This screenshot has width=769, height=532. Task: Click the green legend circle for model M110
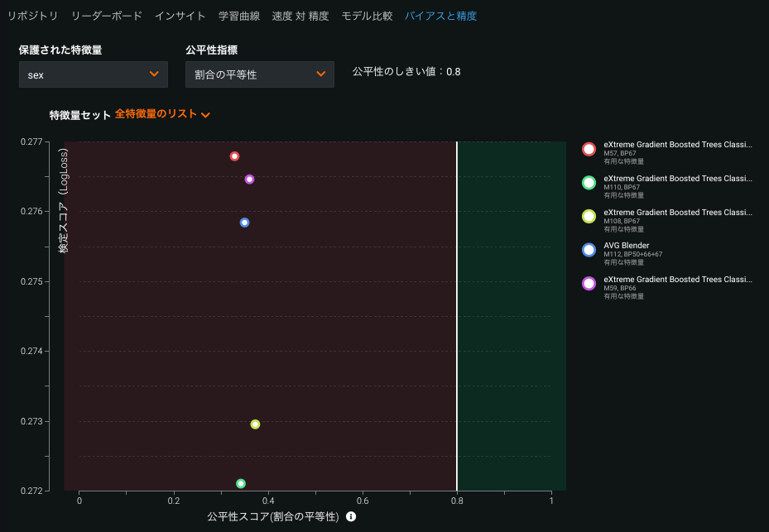click(x=589, y=183)
